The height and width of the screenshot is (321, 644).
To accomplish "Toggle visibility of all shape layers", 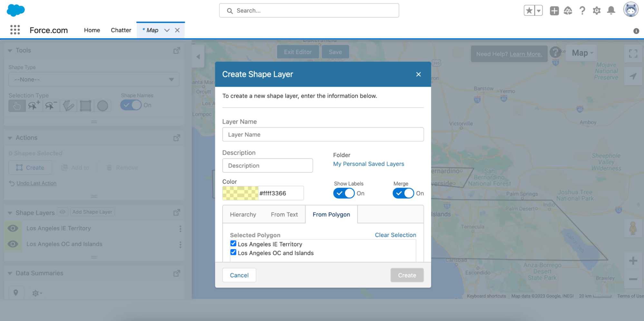I will (62, 212).
